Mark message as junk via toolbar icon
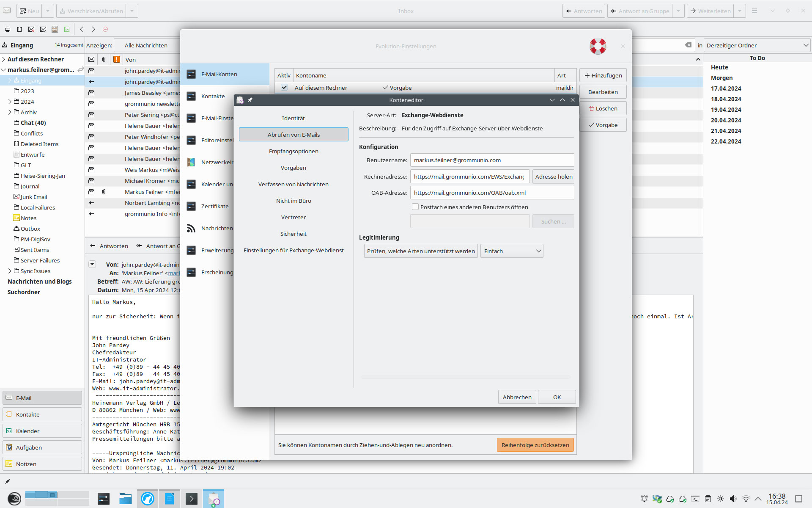This screenshot has height=508, width=812. [x=31, y=29]
